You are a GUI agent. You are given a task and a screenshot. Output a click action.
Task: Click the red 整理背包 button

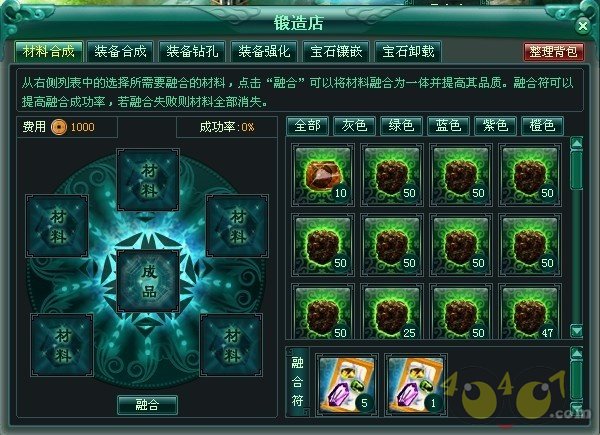coord(554,51)
